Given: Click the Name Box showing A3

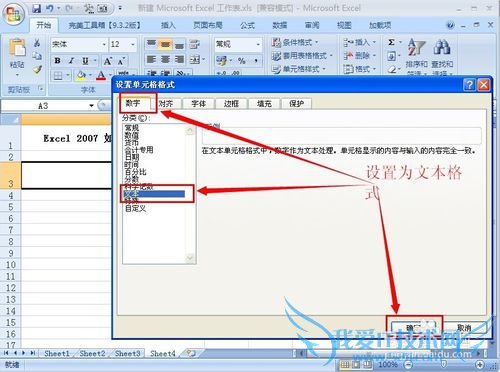Looking at the screenshot, I should [43, 106].
